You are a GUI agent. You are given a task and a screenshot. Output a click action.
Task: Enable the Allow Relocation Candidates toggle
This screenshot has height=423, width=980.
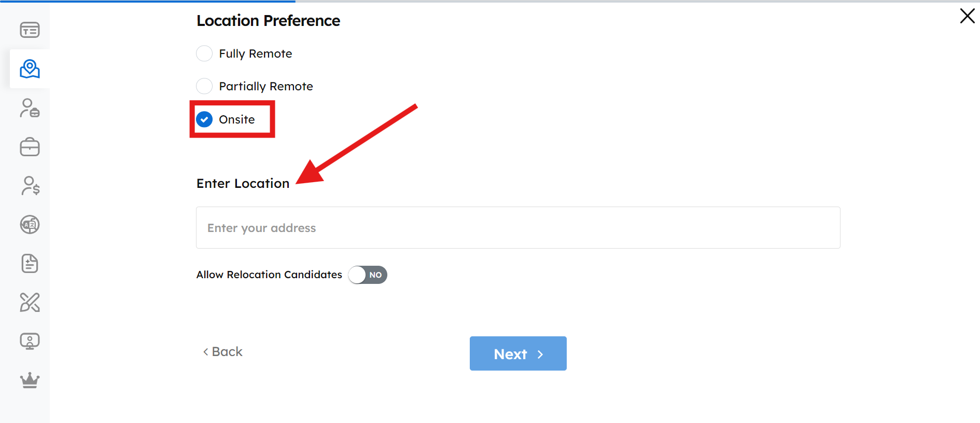368,275
